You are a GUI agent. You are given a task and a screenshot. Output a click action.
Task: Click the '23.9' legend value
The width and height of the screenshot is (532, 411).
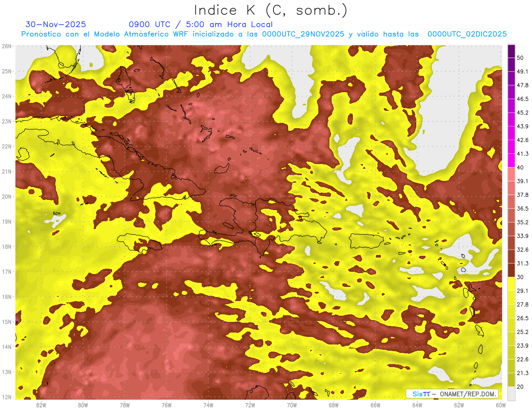523,345
